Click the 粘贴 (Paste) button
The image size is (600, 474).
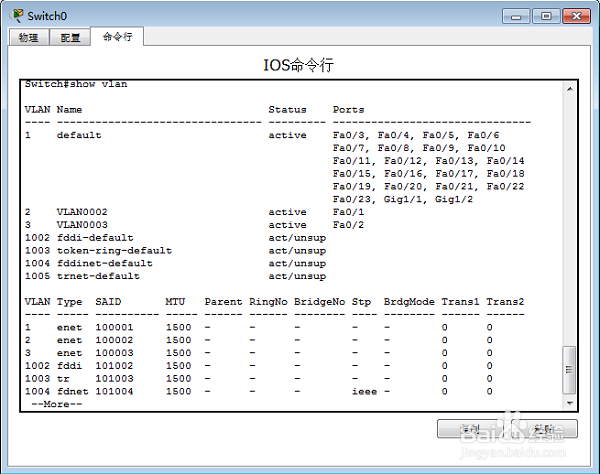point(545,428)
